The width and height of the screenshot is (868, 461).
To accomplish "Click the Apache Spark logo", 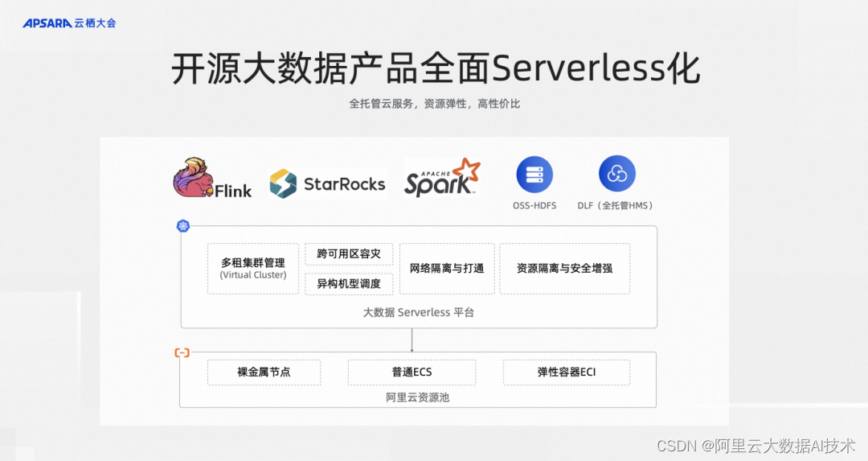I will (x=442, y=177).
